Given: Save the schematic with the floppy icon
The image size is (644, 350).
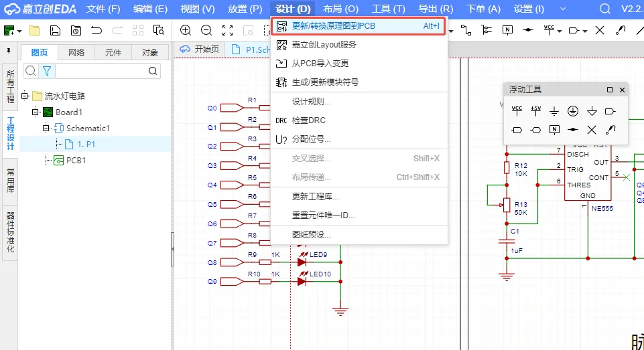Looking at the screenshot, I should 55,30.
